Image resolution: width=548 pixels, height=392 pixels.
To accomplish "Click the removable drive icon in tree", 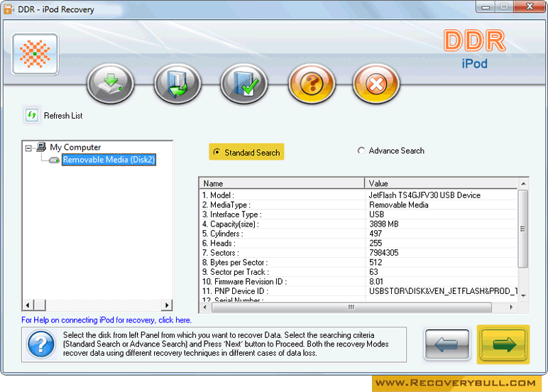I will point(54,160).
